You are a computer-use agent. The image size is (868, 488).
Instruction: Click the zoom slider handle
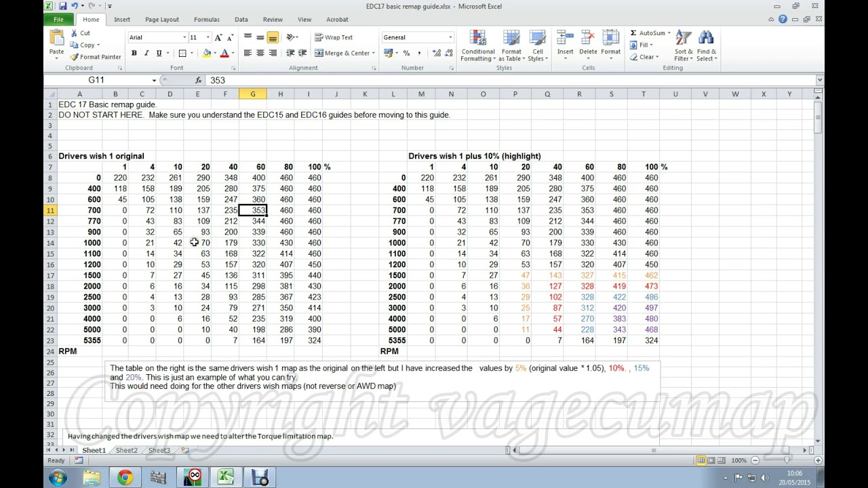click(x=787, y=460)
